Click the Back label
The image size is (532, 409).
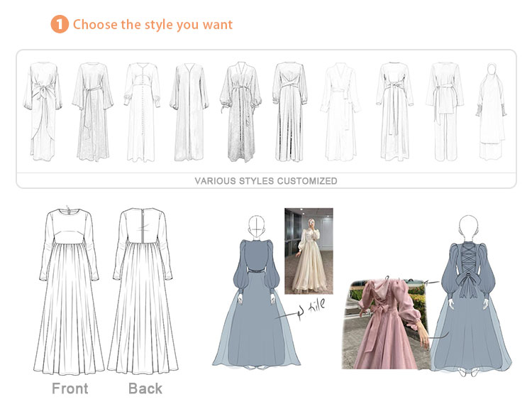(145, 388)
